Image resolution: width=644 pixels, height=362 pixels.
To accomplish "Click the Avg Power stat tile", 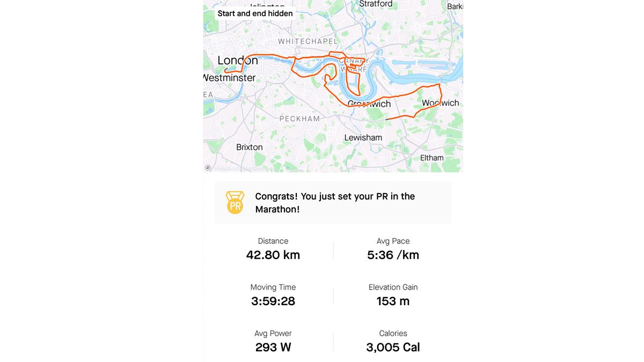I will click(273, 341).
